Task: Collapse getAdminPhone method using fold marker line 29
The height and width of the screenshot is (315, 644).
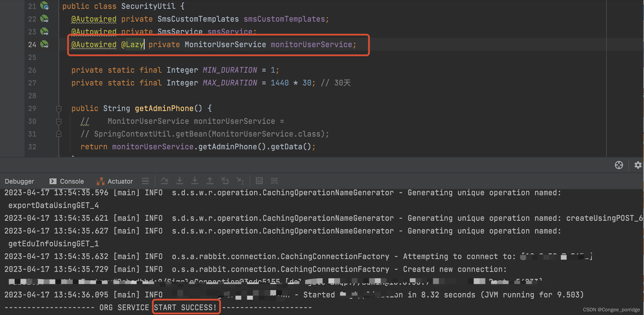Action: (x=59, y=109)
